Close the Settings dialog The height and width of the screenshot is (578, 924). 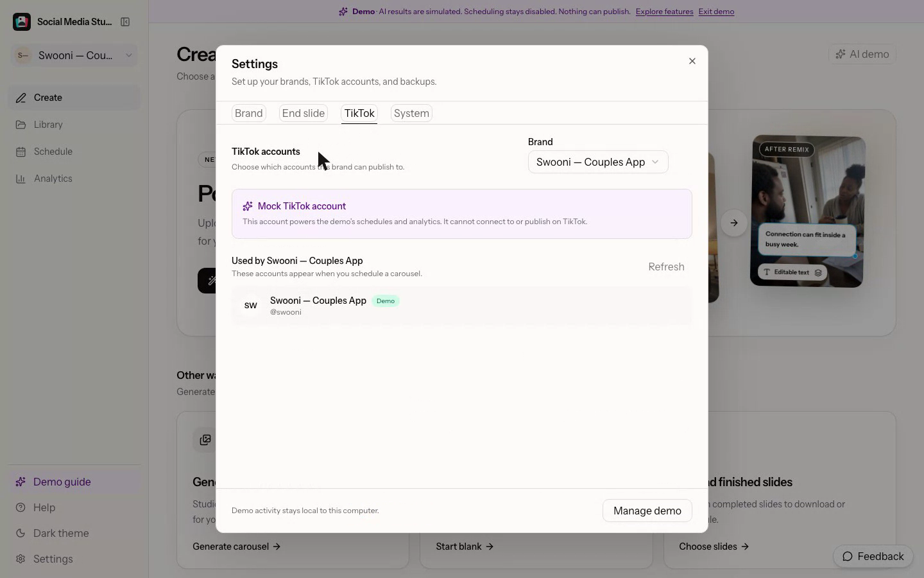pyautogui.click(x=692, y=61)
